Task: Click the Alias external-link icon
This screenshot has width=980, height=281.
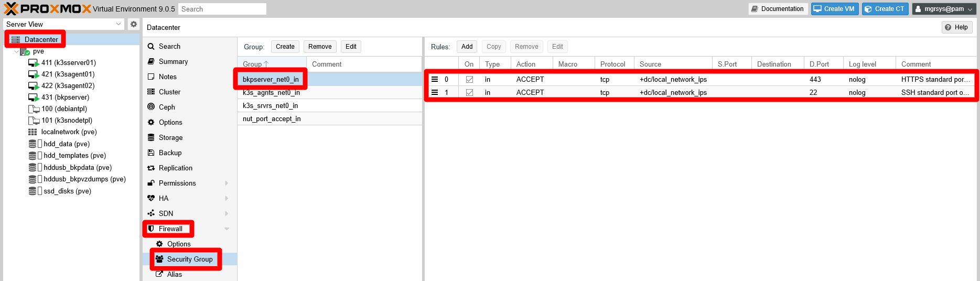Action: coord(159,274)
